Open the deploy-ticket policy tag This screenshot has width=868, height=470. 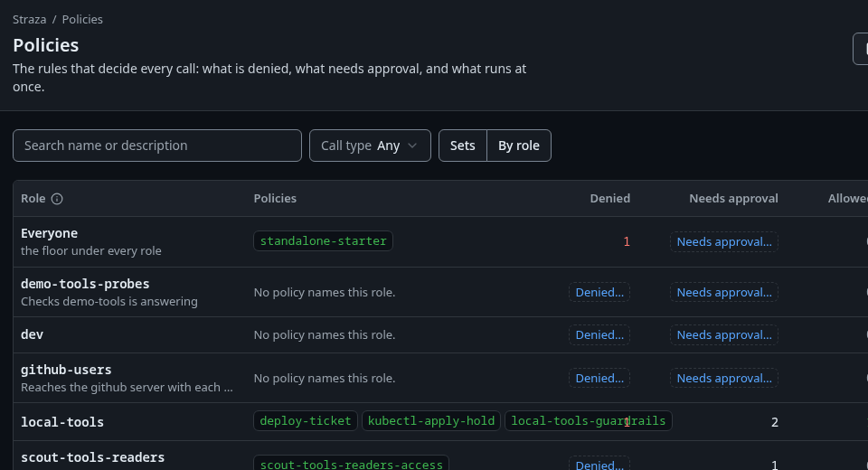(x=306, y=420)
